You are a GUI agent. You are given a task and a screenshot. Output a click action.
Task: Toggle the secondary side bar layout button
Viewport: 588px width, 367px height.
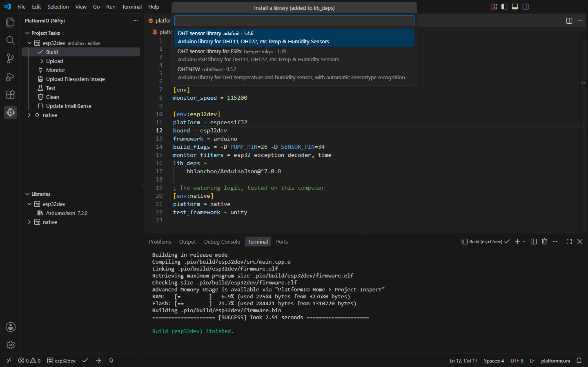pos(526,7)
